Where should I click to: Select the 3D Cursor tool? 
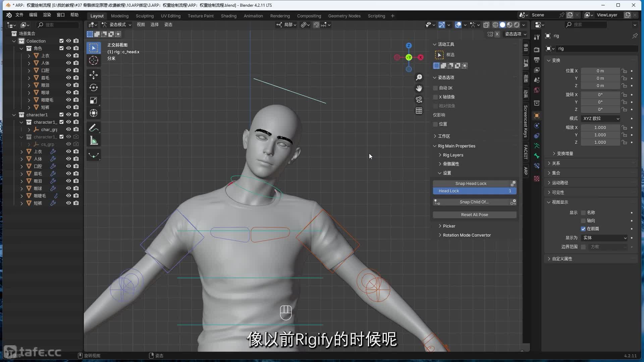[x=94, y=61]
